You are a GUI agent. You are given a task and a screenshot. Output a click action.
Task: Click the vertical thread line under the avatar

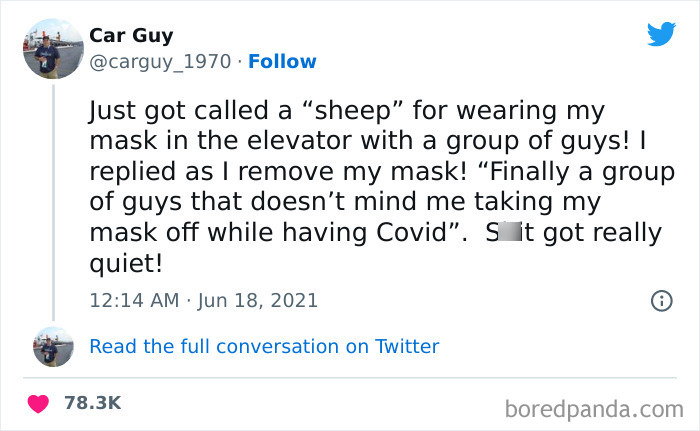[53, 200]
